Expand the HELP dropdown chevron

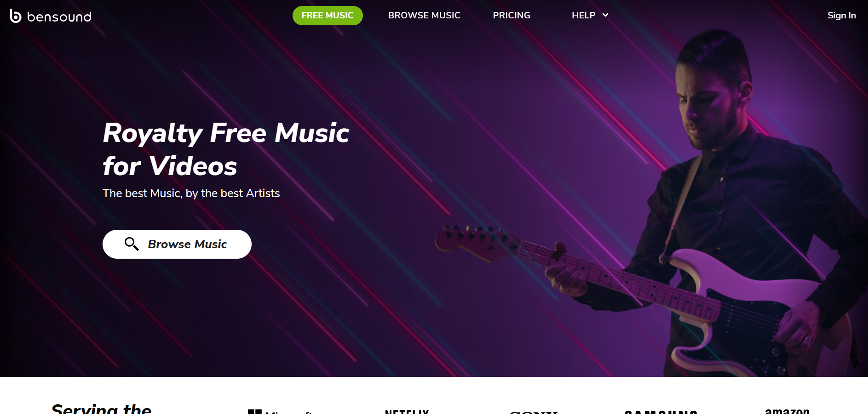tap(605, 15)
